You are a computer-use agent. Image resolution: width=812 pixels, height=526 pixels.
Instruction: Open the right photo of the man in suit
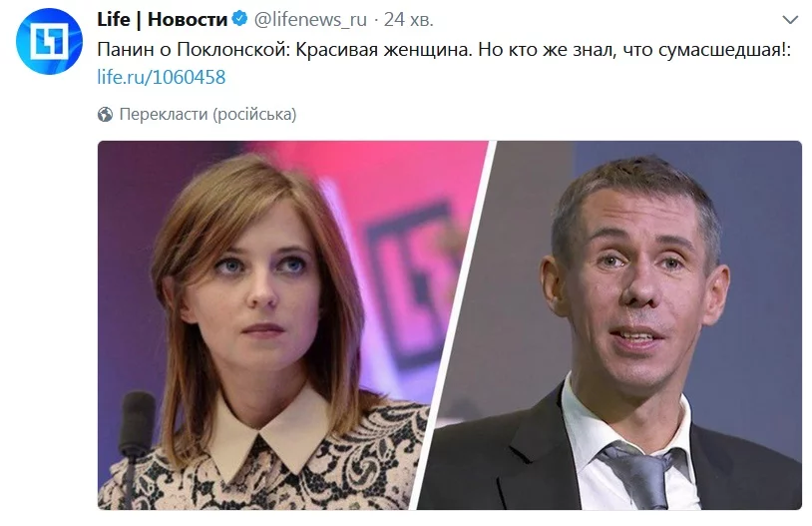(611, 325)
